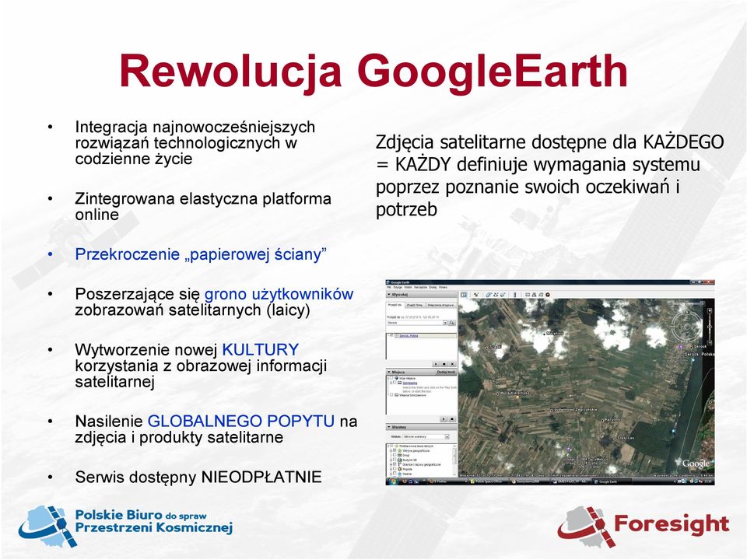Select the Połączenia drogowe tab
This screenshot has height=560, width=747.
click(440, 305)
